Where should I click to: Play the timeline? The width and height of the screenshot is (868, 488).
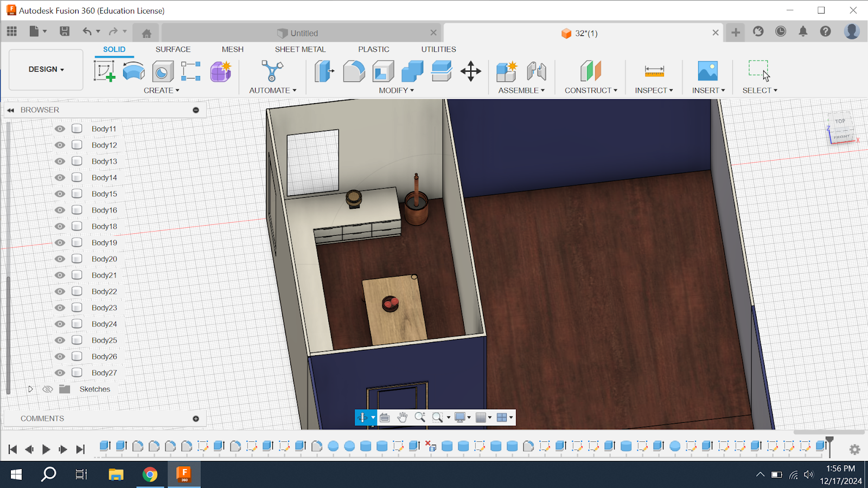(x=46, y=449)
